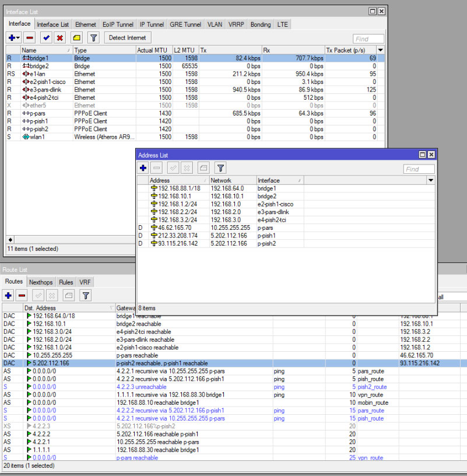Remove route with red minus icon in Route List
The image size is (467, 476).
(x=22, y=295)
